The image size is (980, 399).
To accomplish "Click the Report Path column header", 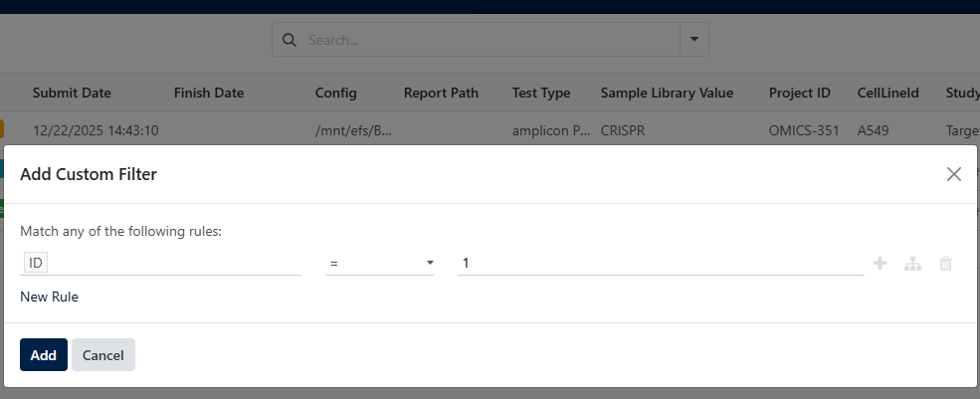I will point(441,94).
